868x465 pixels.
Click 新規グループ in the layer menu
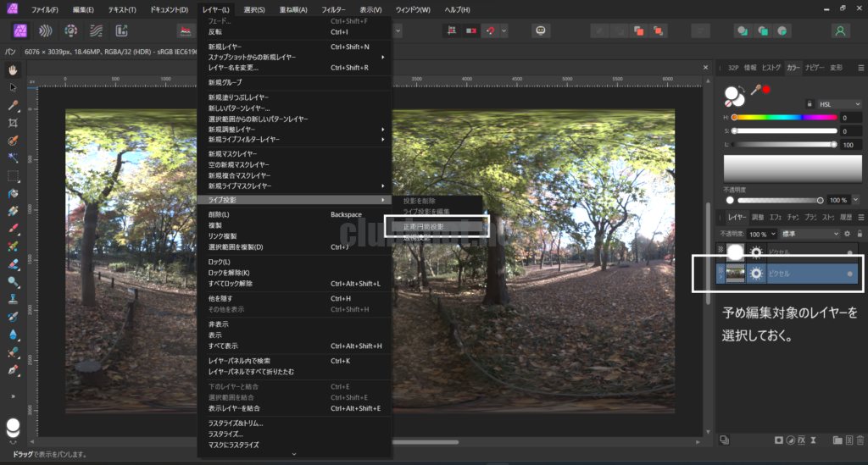click(x=225, y=82)
